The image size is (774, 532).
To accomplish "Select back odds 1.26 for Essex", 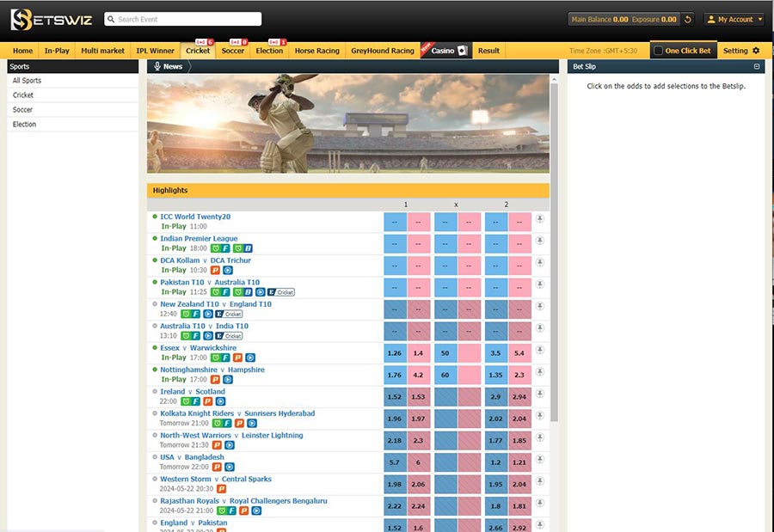I will click(395, 353).
